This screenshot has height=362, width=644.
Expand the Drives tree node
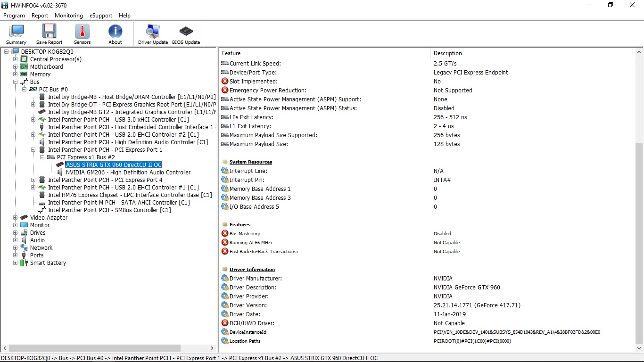(16, 233)
